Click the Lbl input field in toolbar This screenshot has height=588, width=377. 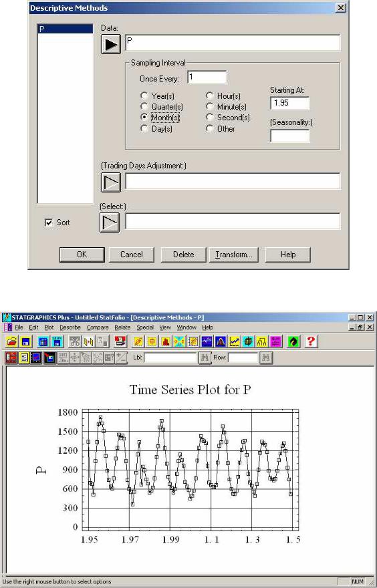[x=170, y=357]
